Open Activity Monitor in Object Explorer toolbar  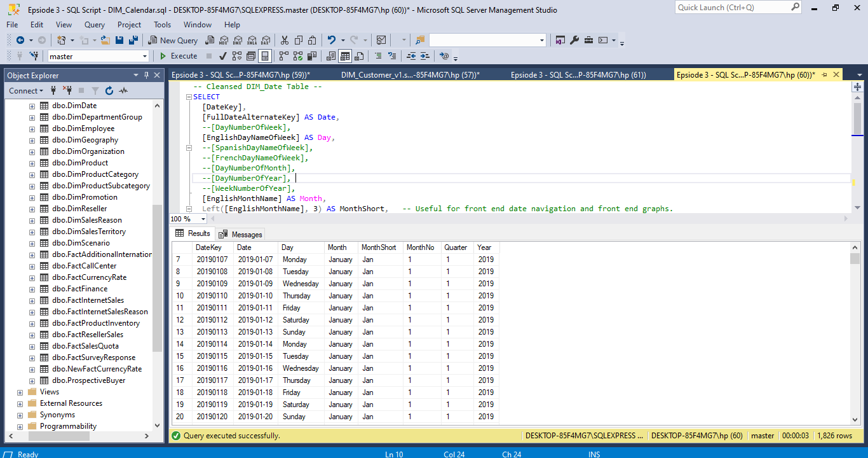[x=123, y=91]
